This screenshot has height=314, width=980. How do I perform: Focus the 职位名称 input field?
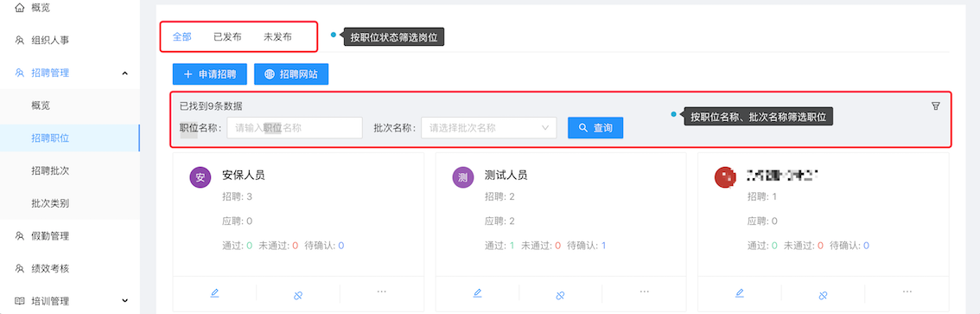pyautogui.click(x=295, y=128)
